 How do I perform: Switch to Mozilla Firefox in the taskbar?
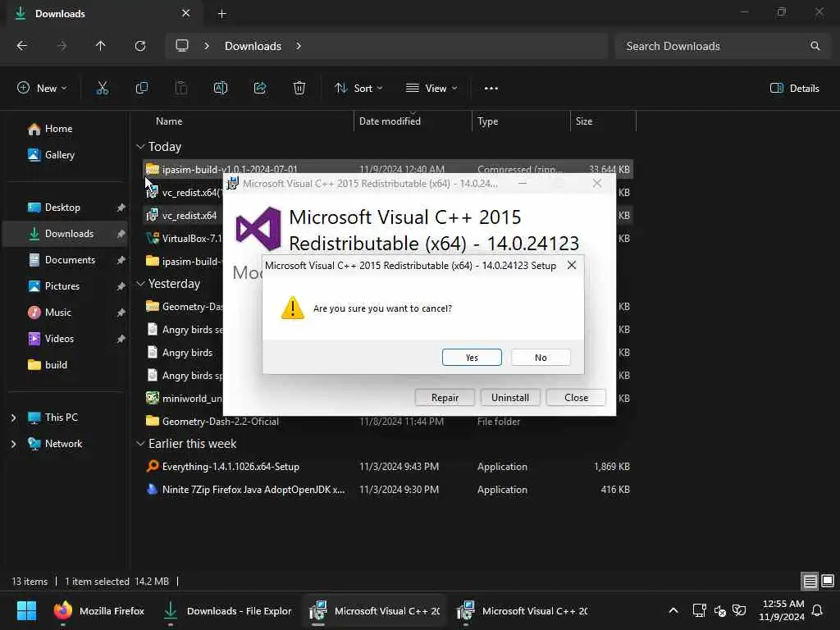(99, 610)
